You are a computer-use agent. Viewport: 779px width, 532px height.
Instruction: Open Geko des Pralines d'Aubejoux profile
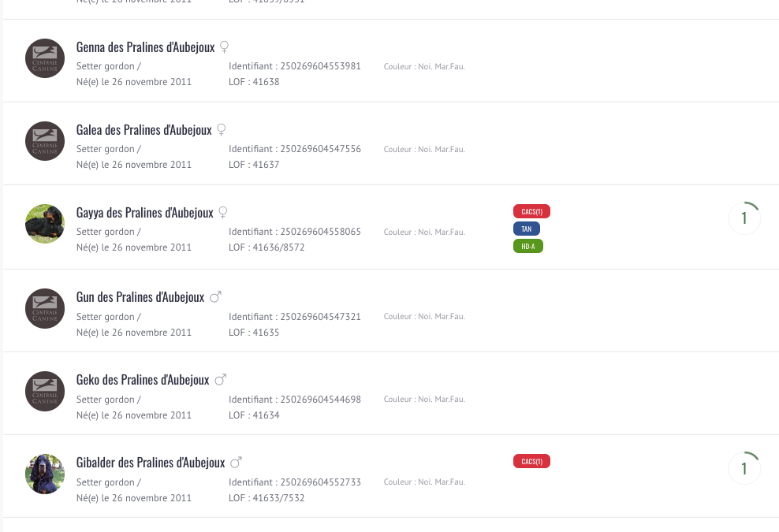click(143, 380)
